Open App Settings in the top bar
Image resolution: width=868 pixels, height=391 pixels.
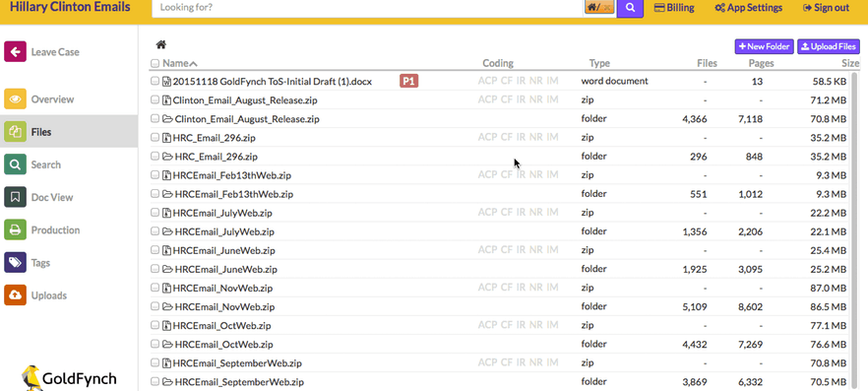click(748, 8)
